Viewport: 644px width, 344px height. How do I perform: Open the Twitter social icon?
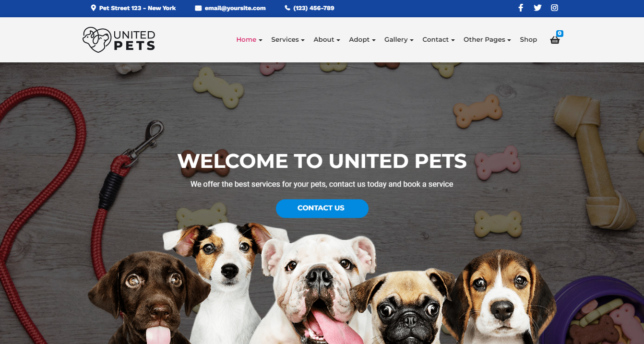(x=537, y=8)
